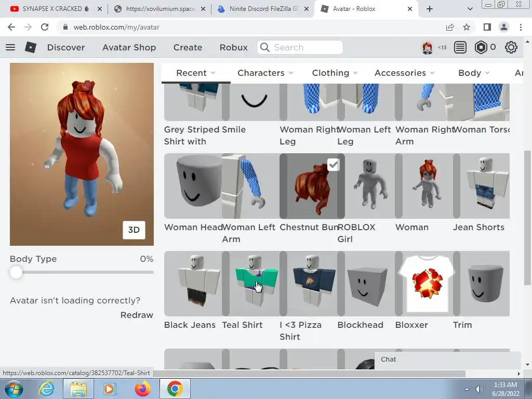
Task: Click the Redraw link
Action: 137,315
